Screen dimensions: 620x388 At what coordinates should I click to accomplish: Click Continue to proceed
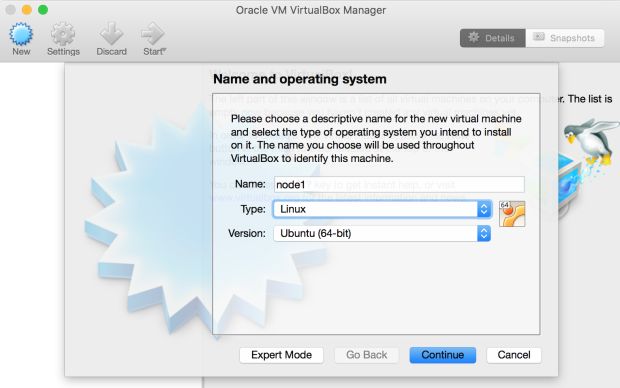(442, 355)
